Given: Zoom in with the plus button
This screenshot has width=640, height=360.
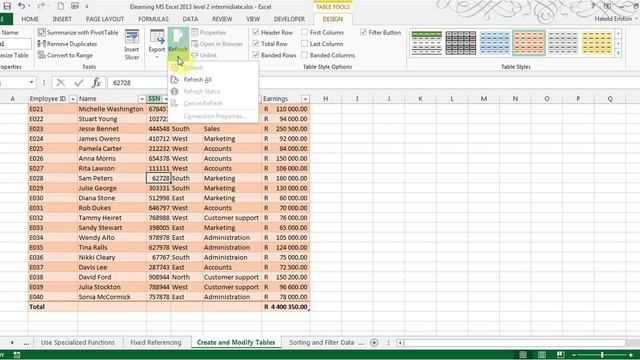Looking at the screenshot, I should [x=631, y=355].
